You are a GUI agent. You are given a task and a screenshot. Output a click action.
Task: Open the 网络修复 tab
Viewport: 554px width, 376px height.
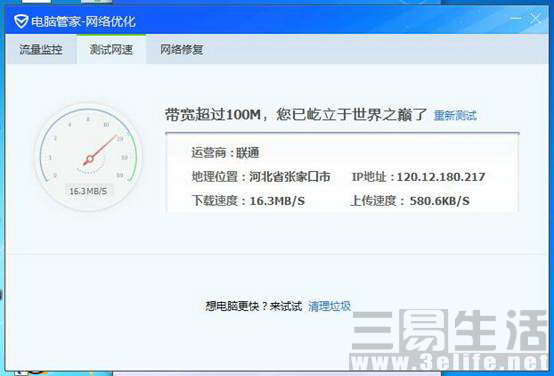tap(182, 49)
